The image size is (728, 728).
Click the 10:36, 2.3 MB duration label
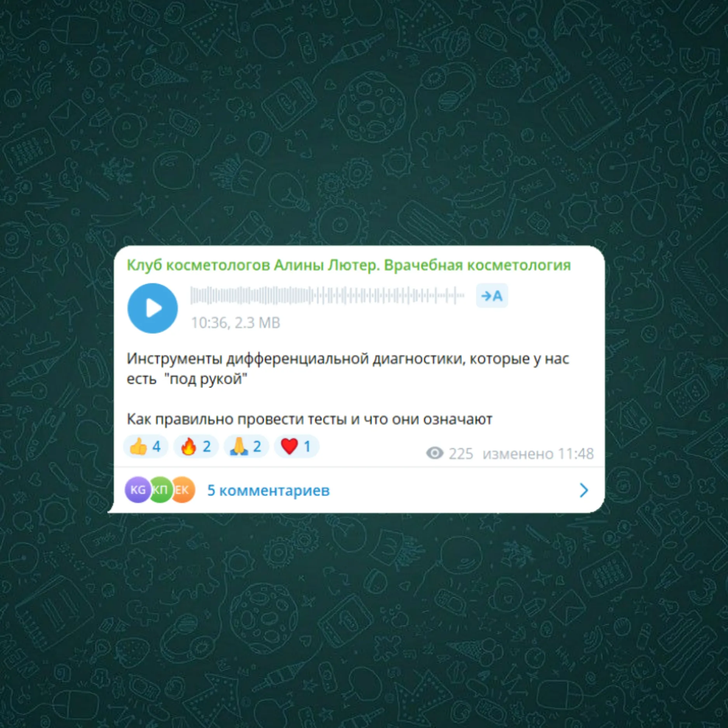coord(235,323)
